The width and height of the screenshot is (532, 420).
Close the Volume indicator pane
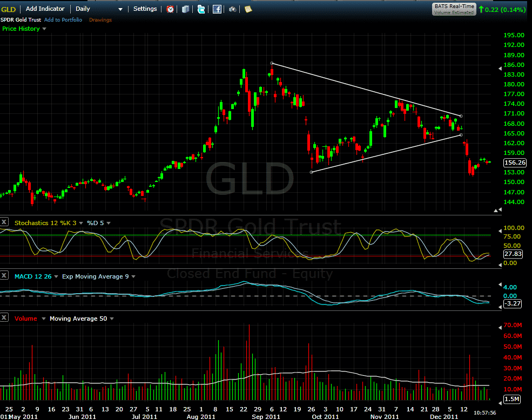4,317
